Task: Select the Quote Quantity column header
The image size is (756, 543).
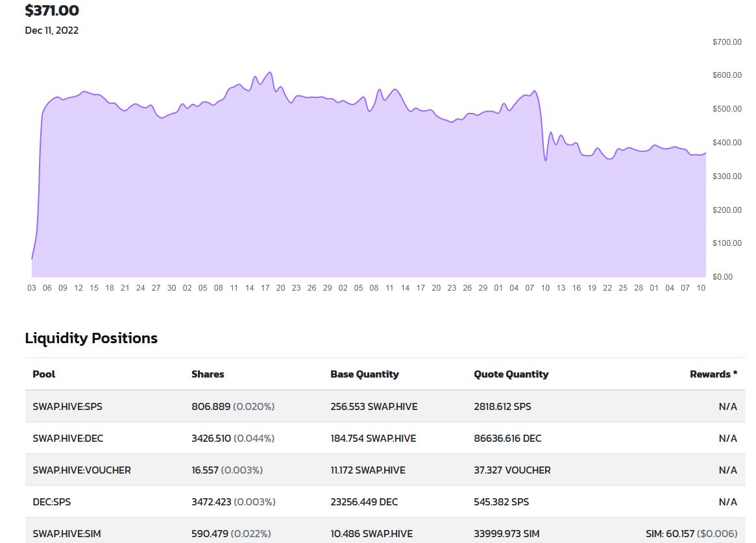Action: pos(511,374)
